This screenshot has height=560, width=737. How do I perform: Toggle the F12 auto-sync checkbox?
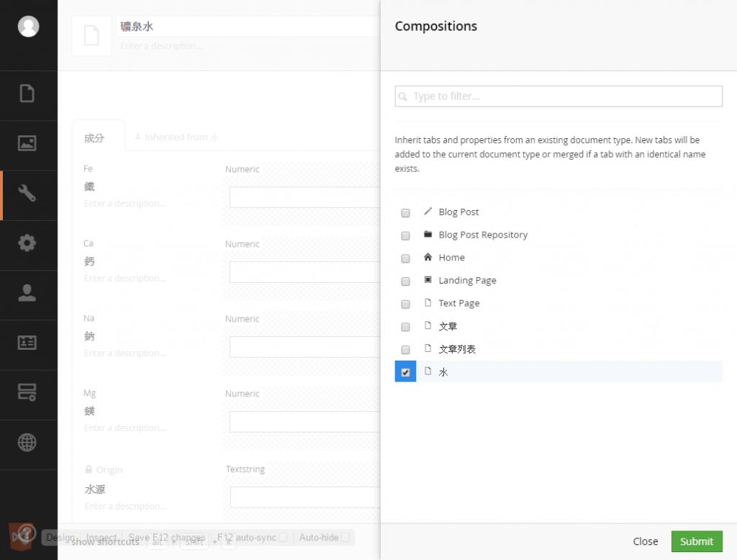point(283,538)
